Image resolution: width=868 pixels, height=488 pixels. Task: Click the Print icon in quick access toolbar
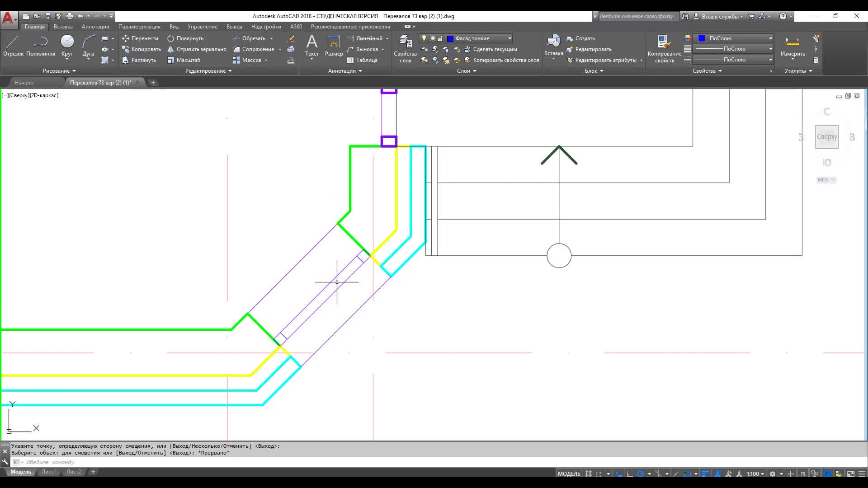click(69, 16)
